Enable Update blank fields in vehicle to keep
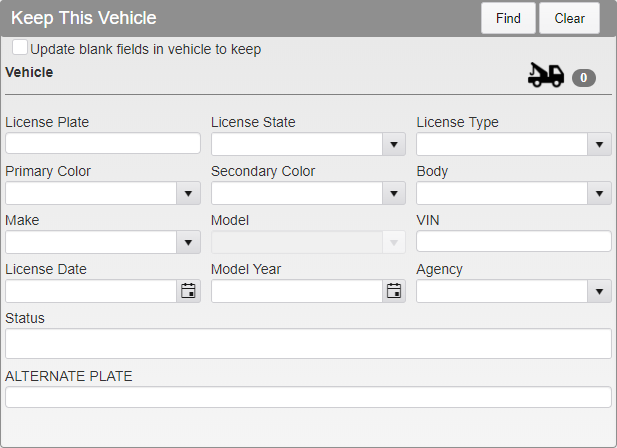Screen dimensions: 617x448 [20, 47]
